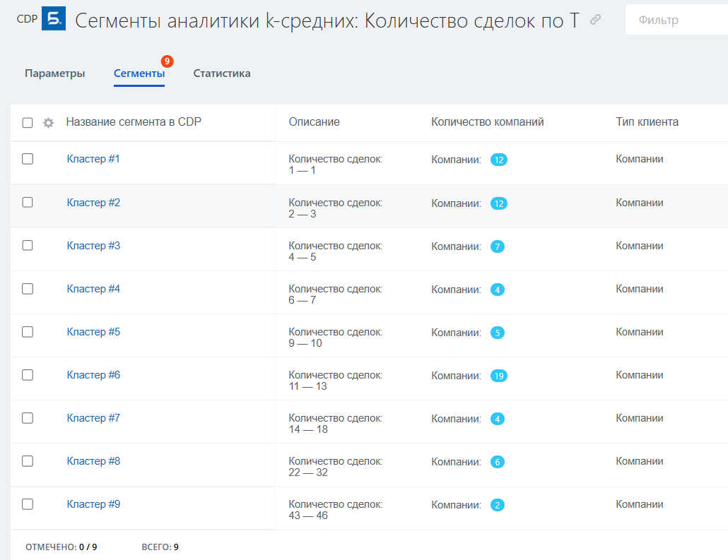
Task: Toggle the select-all header checkbox
Action: tap(28, 122)
